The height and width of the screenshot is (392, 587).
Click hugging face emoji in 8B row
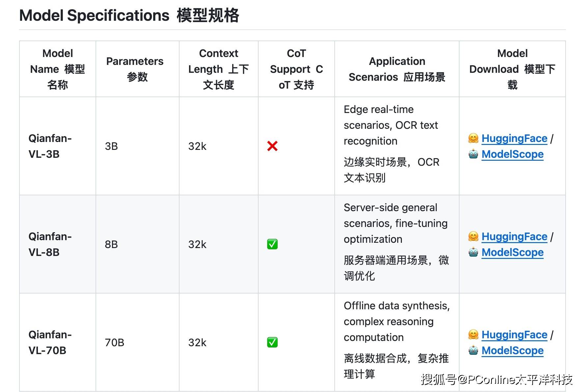pyautogui.click(x=473, y=237)
